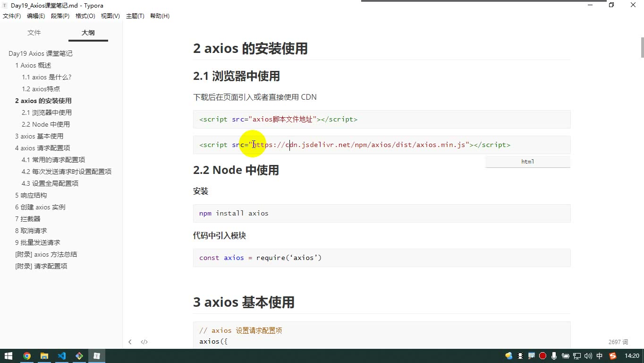Select the Typora taskbar icon
Viewport: 644px width, 363px height.
[x=96, y=356]
